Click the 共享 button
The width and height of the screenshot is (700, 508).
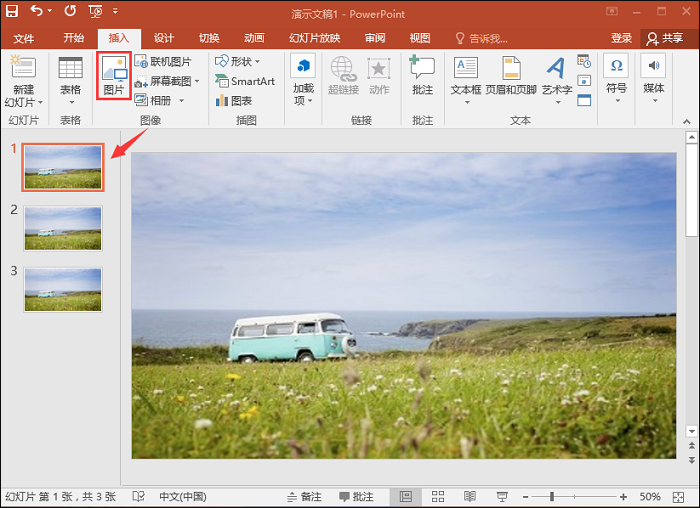[x=665, y=38]
